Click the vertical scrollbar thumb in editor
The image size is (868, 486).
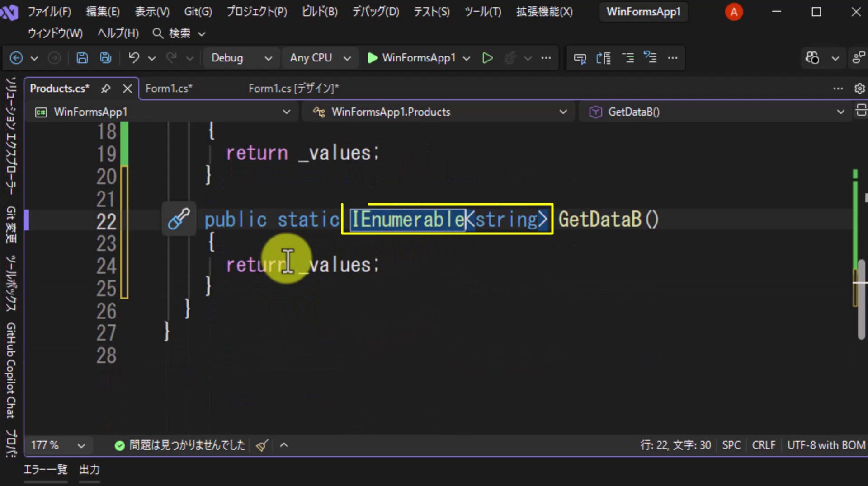point(862,299)
